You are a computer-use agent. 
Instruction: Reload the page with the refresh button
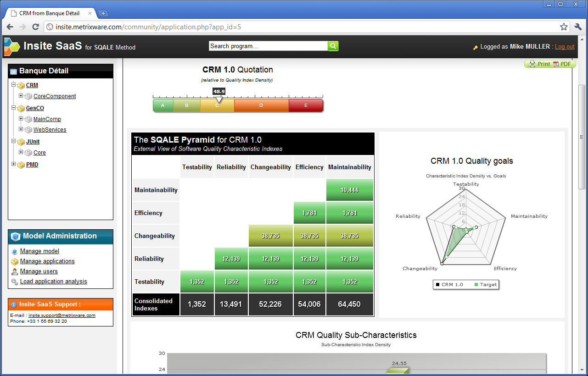(x=35, y=27)
